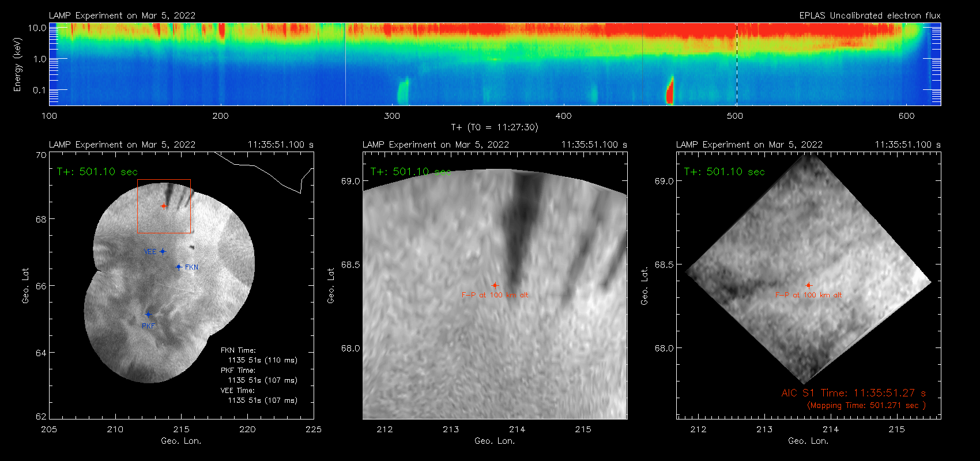
Task: Click the '0.1' energy tick label
Action: 40,90
